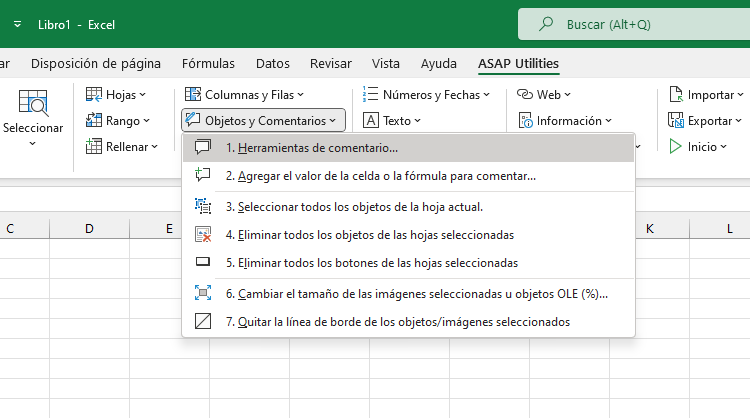750x418 pixels.
Task: Choose Seleccionar todos los objetos entry
Action: (x=408, y=207)
